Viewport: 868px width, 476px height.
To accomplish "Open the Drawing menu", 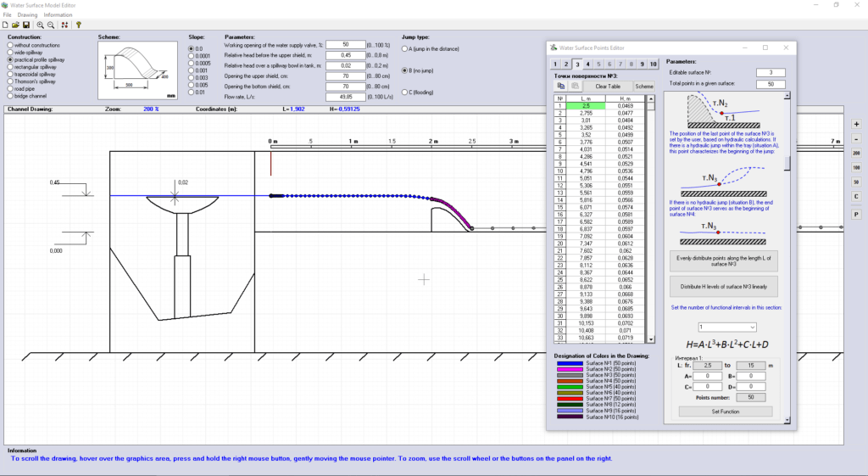I will (x=28, y=14).
